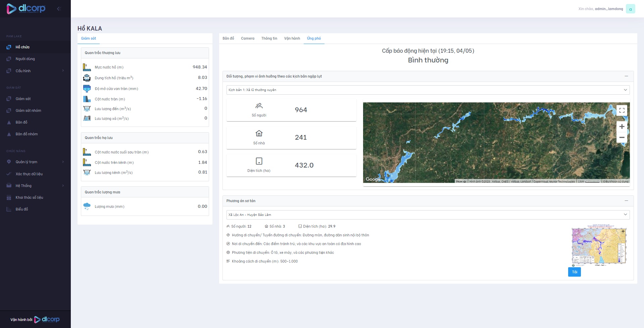
Task: Open Biểu đồ chart page
Action: click(x=22, y=209)
